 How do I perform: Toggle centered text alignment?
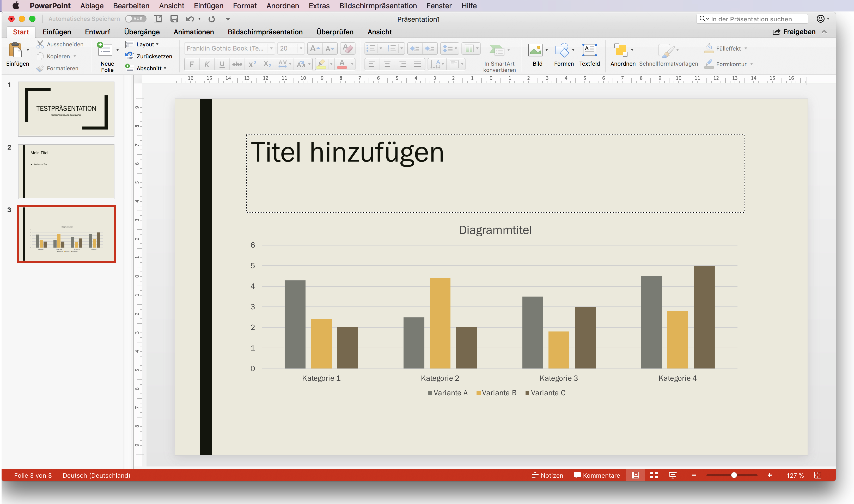point(387,64)
